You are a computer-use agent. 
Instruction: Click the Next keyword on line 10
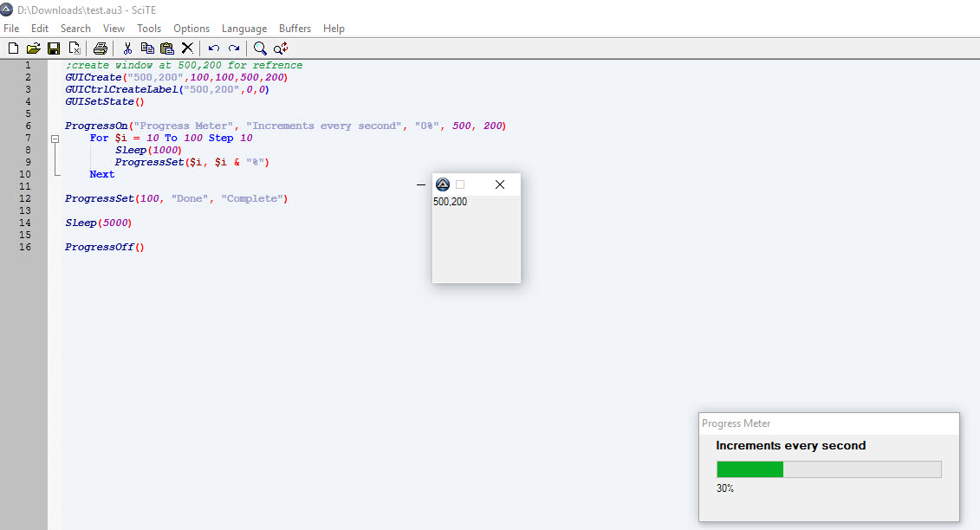click(102, 174)
